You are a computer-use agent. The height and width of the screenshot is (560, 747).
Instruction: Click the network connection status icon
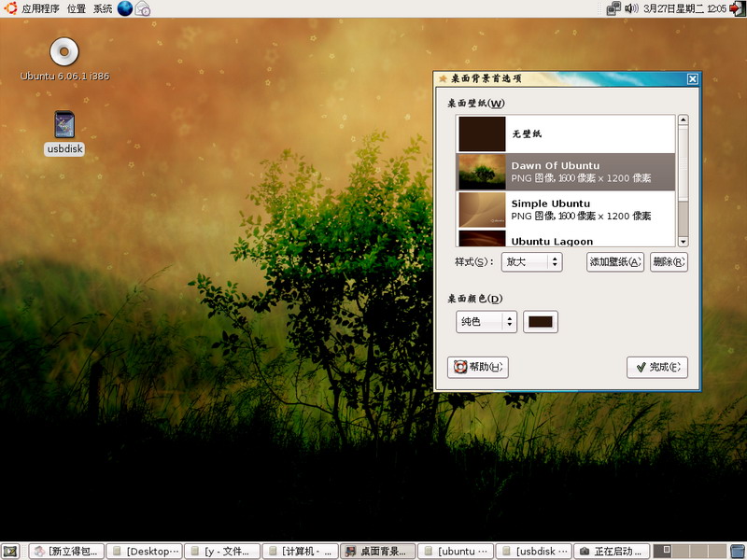(613, 8)
